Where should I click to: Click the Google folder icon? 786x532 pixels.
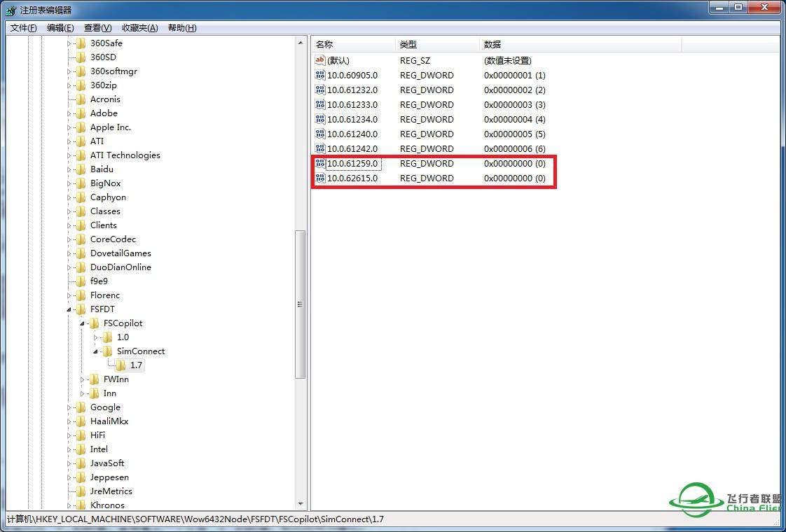click(x=81, y=408)
